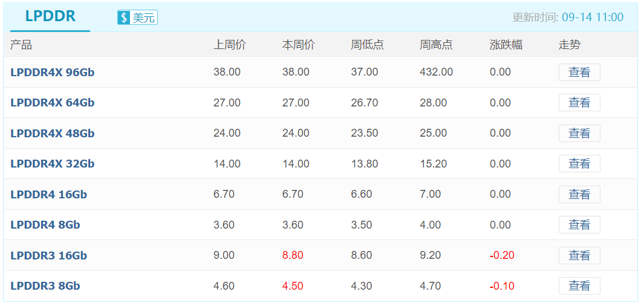644x306 pixels.
Task: Open the LPDDR3 8Gb product link
Action: point(45,286)
